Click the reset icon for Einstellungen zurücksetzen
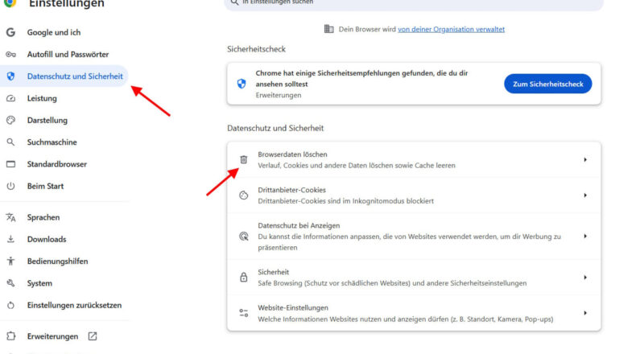The height and width of the screenshot is (354, 644). 10,305
